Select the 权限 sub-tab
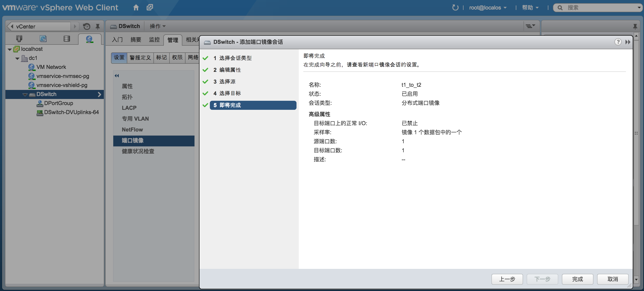This screenshot has width=644, height=291. pyautogui.click(x=177, y=58)
